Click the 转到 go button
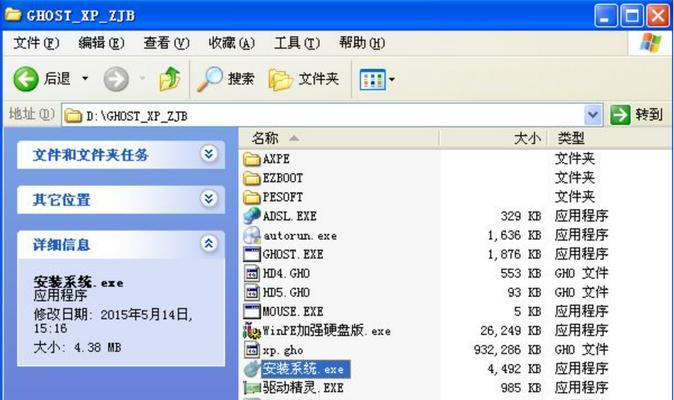The height and width of the screenshot is (400, 674). pyautogui.click(x=637, y=115)
